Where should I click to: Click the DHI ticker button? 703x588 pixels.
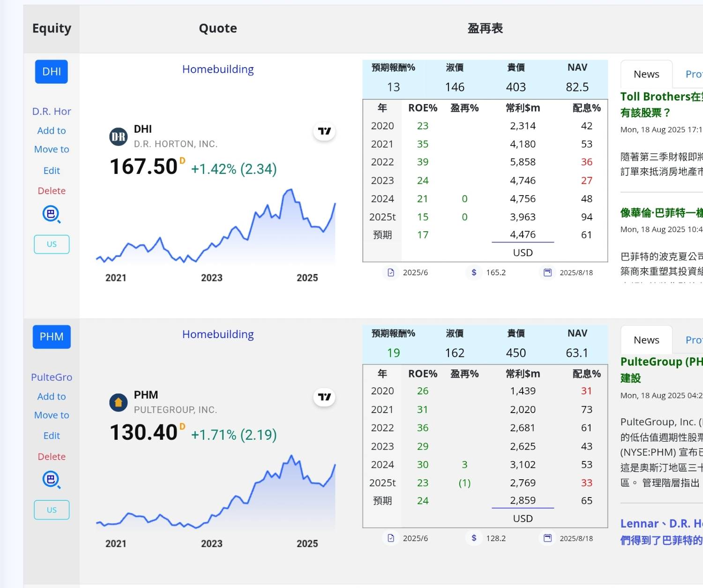click(52, 72)
